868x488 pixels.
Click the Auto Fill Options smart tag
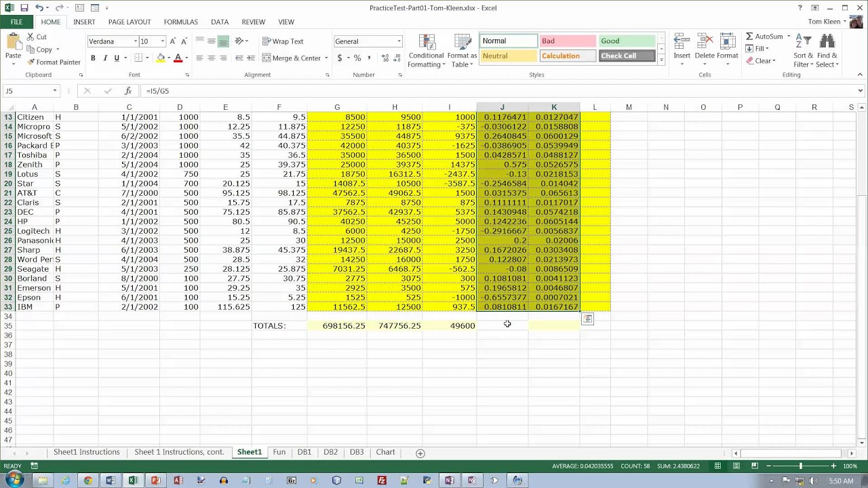587,319
